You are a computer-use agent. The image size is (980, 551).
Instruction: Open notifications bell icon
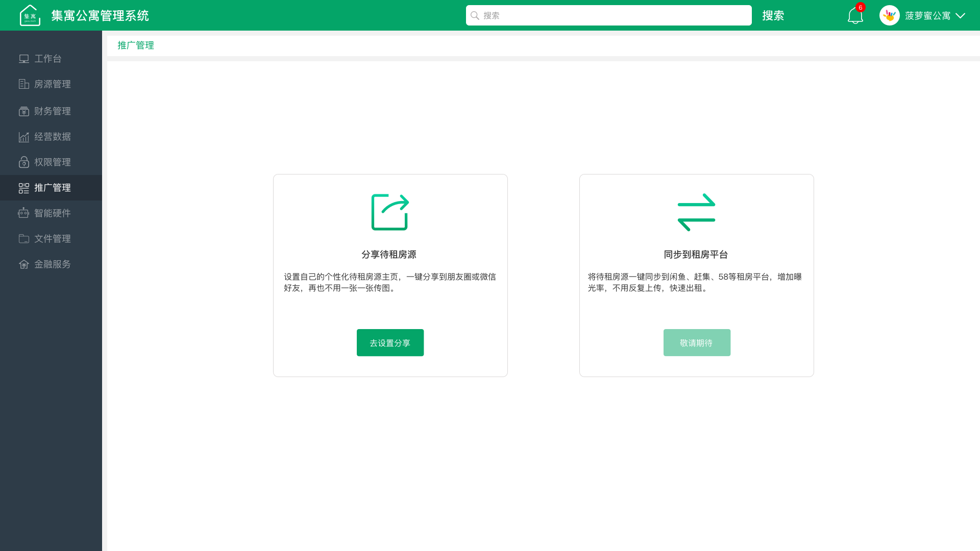[x=855, y=16]
